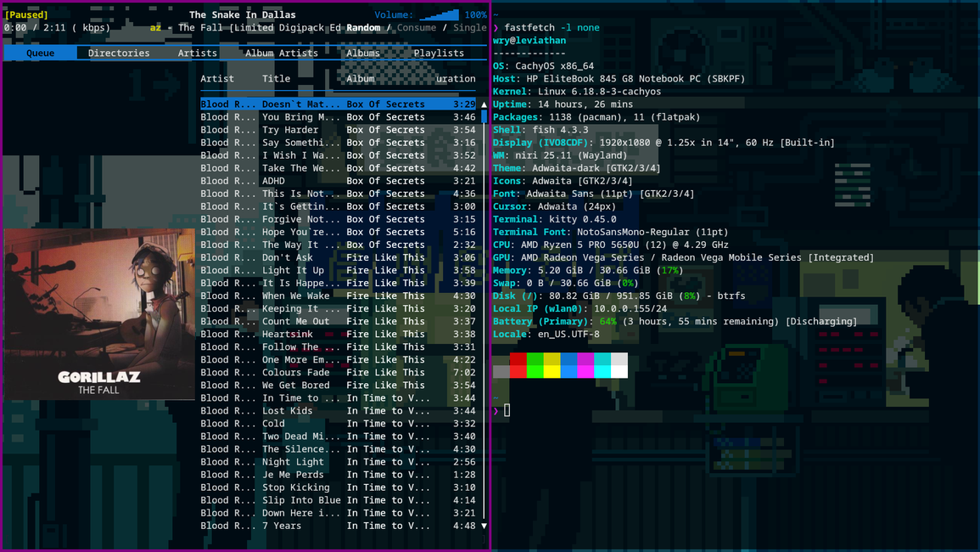
Task: Show the Playlists tab
Action: [x=439, y=53]
